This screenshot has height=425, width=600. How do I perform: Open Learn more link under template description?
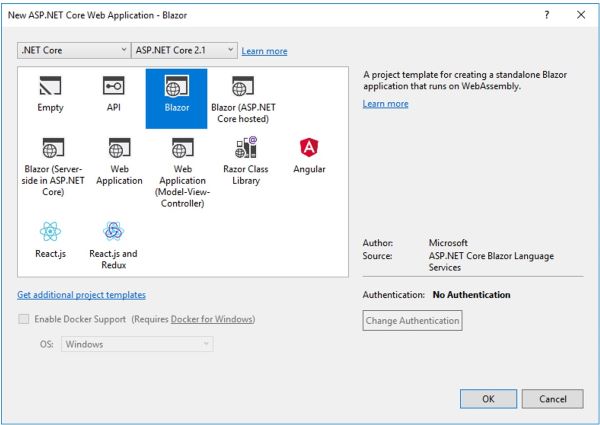coord(385,104)
